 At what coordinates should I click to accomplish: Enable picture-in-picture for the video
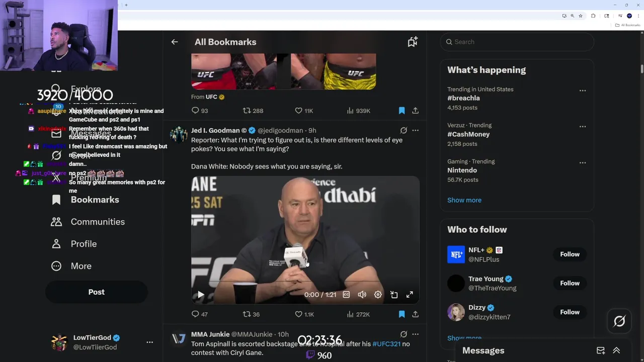pos(394,295)
